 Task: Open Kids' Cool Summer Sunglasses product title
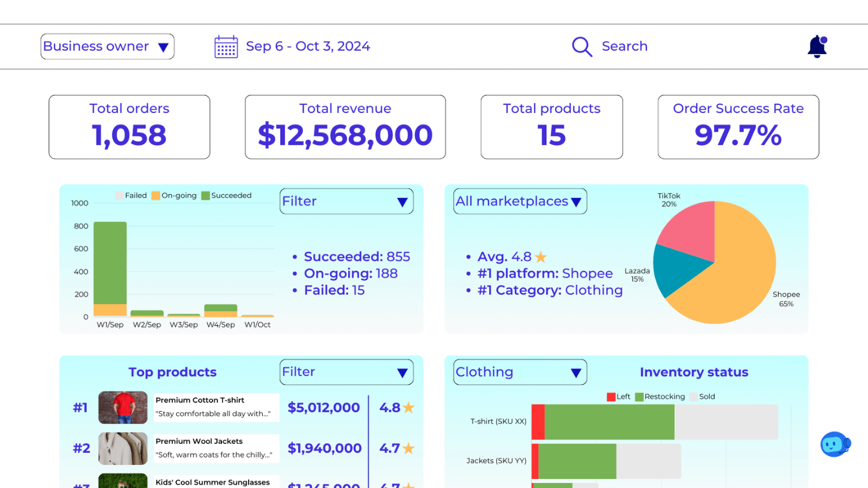pyautogui.click(x=212, y=482)
